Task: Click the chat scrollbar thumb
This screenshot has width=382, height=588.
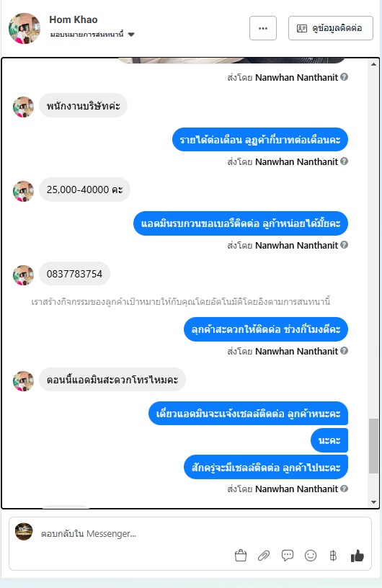Action: coord(373,446)
